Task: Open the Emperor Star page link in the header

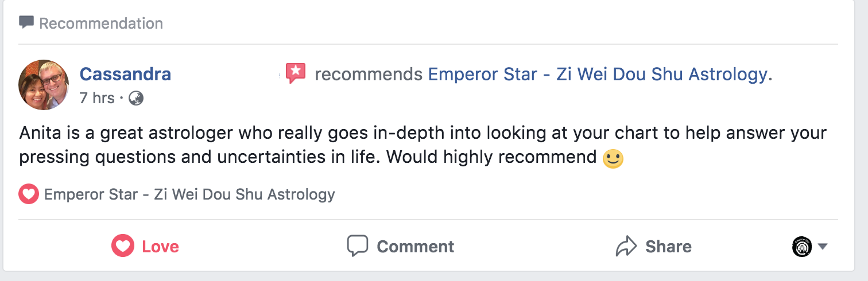Action: [x=597, y=74]
